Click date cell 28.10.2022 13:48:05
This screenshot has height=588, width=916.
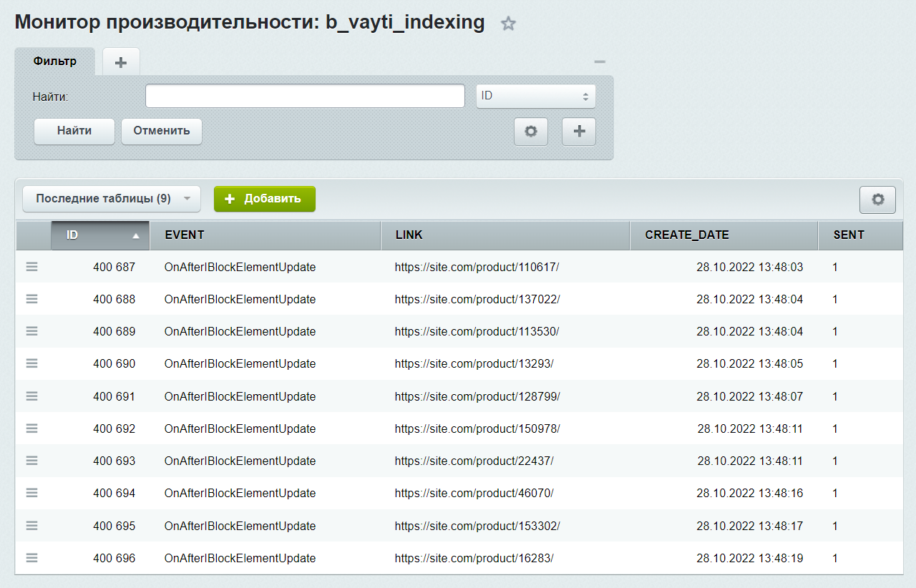point(750,363)
